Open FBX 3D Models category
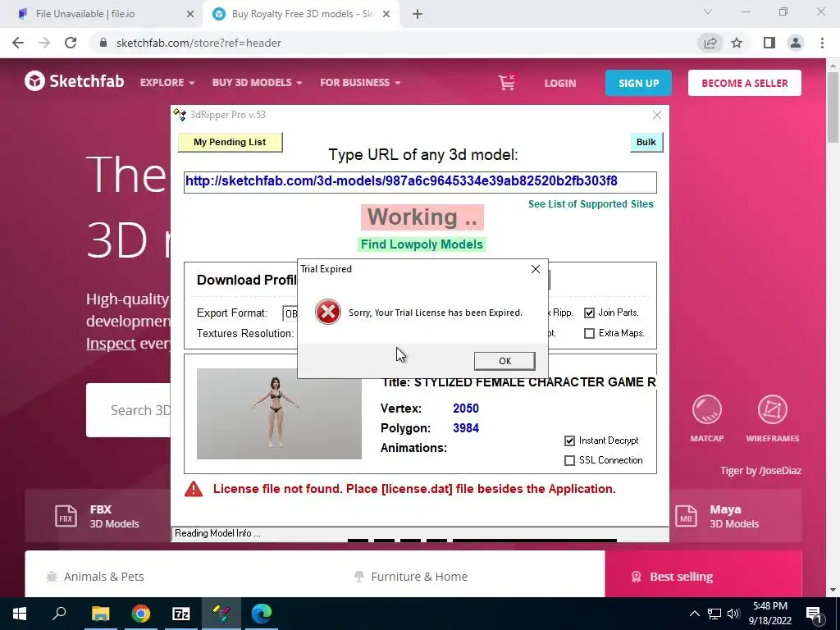This screenshot has width=840, height=630. click(97, 517)
